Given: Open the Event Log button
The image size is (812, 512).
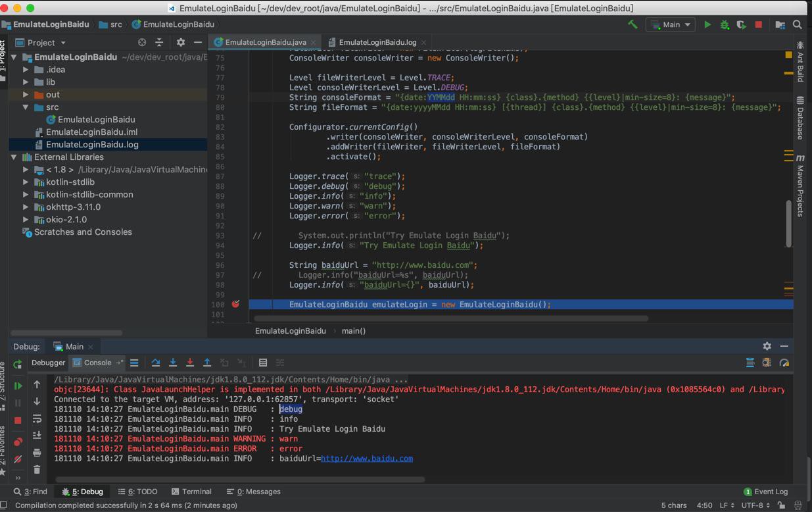Looking at the screenshot, I should (x=765, y=492).
